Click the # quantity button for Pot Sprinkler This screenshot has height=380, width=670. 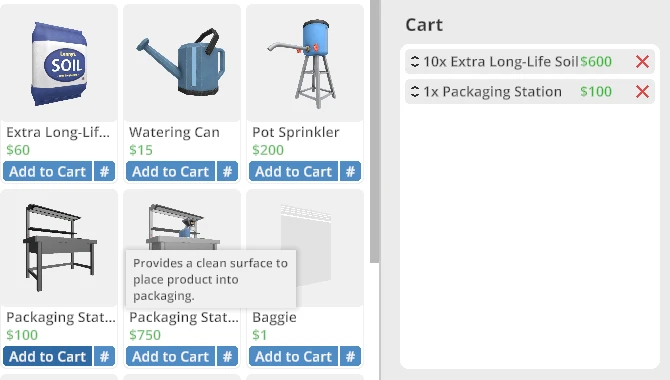(x=350, y=171)
